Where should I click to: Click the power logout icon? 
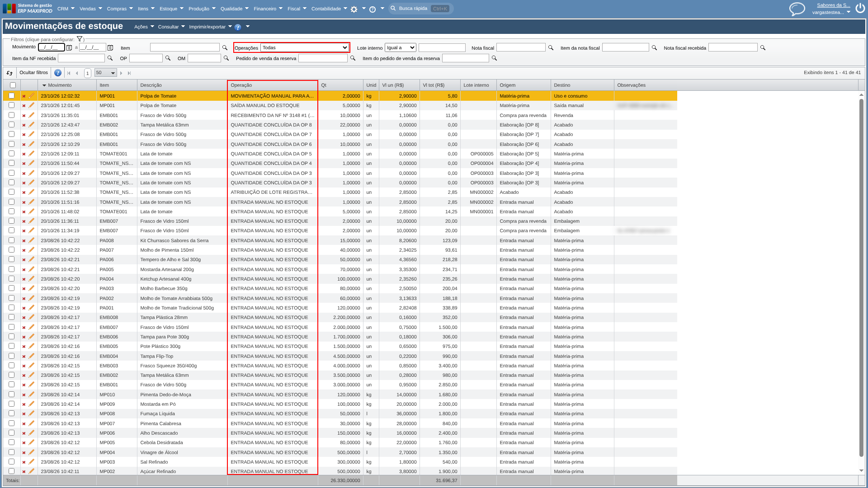click(860, 9)
